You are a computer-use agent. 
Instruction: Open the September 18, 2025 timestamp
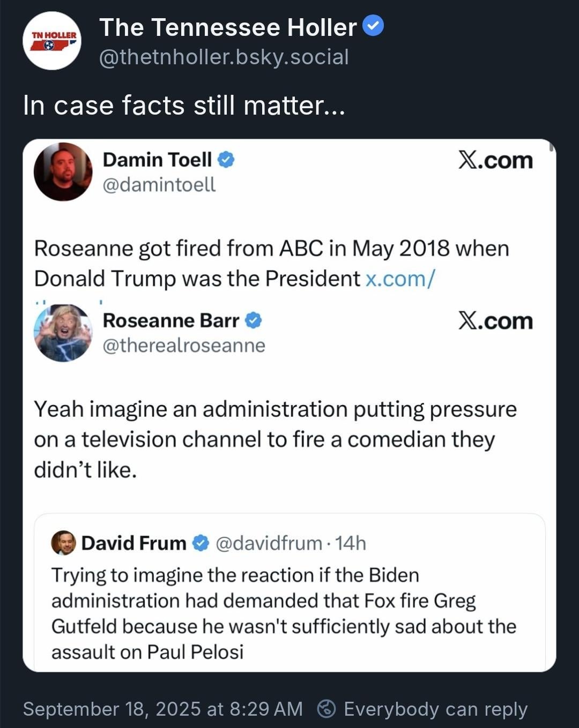tap(163, 709)
